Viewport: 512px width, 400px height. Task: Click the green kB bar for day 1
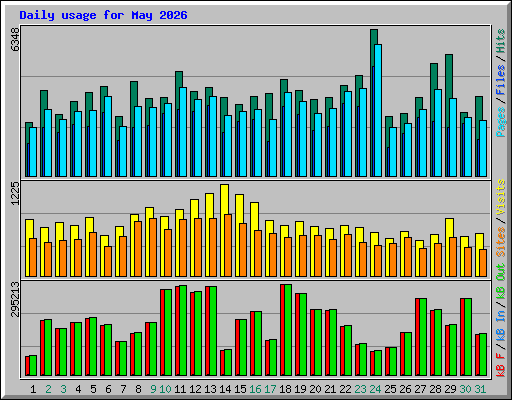33,366
